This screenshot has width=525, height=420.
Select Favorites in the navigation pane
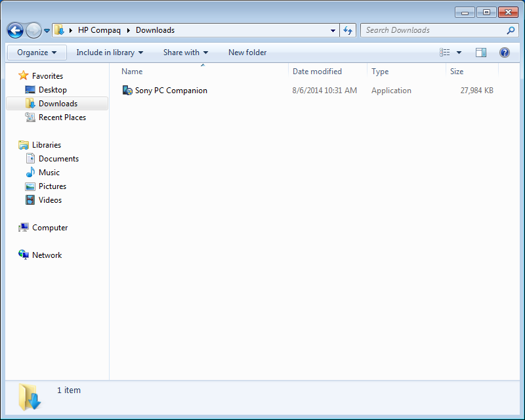point(47,76)
